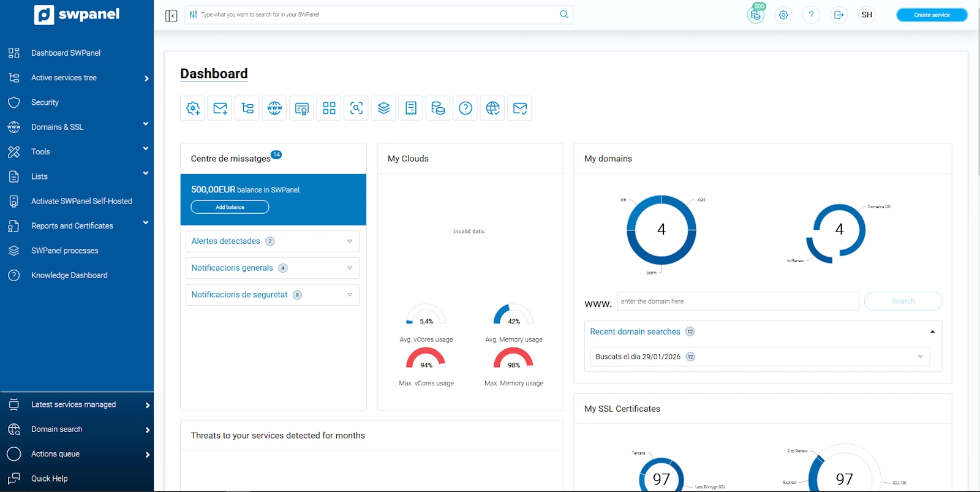Image resolution: width=980 pixels, height=492 pixels.
Task: Click the settings gear in top bar
Action: [x=783, y=15]
